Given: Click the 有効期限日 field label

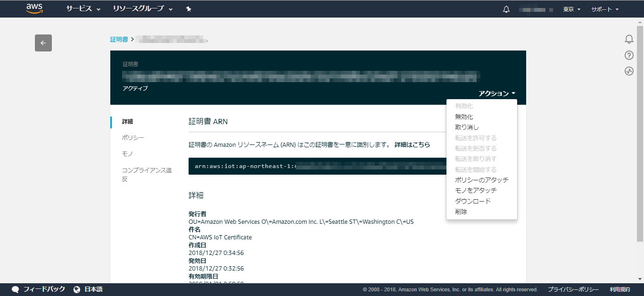Looking at the screenshot, I should pos(203,276).
